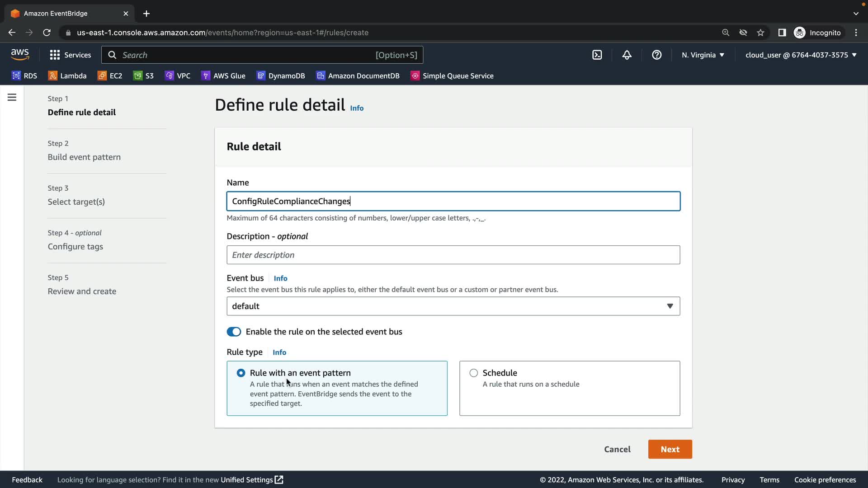Screen dimensions: 868x488
Task: Click the Description input field
Action: 453,255
